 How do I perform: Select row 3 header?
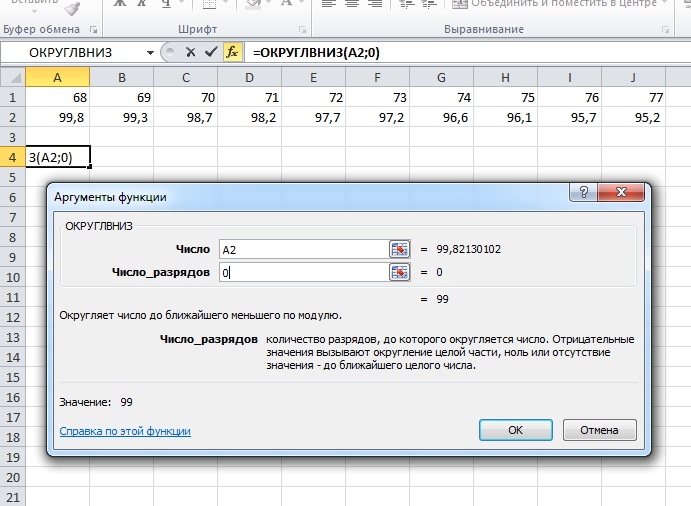point(12,138)
